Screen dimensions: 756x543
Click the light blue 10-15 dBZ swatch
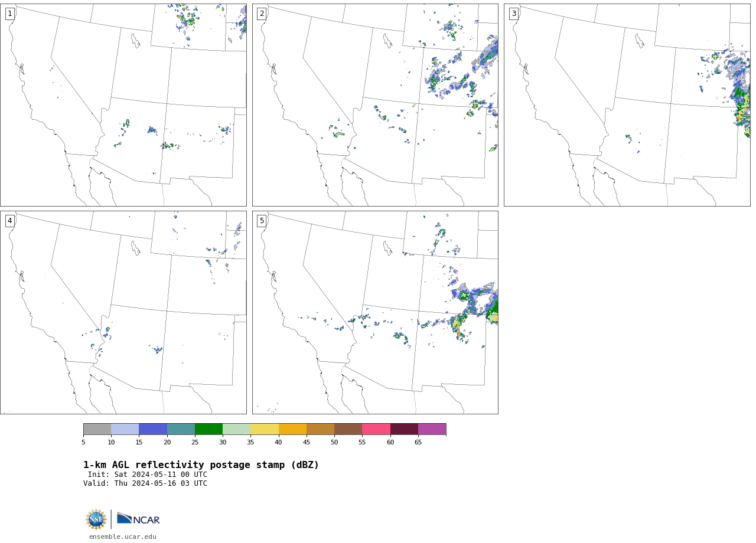coord(125,429)
